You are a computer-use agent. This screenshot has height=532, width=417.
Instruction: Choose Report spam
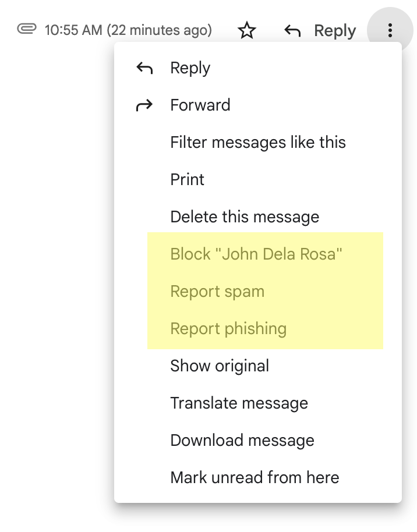(x=217, y=292)
